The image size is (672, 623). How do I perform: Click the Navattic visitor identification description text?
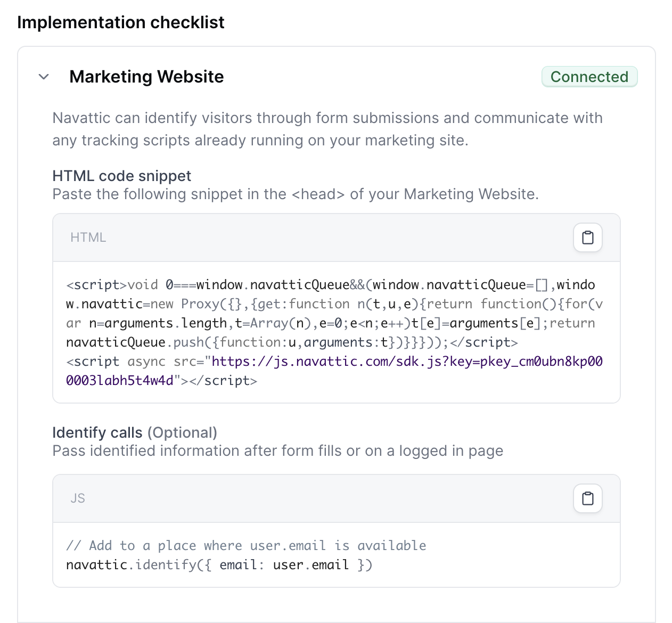pos(327,129)
